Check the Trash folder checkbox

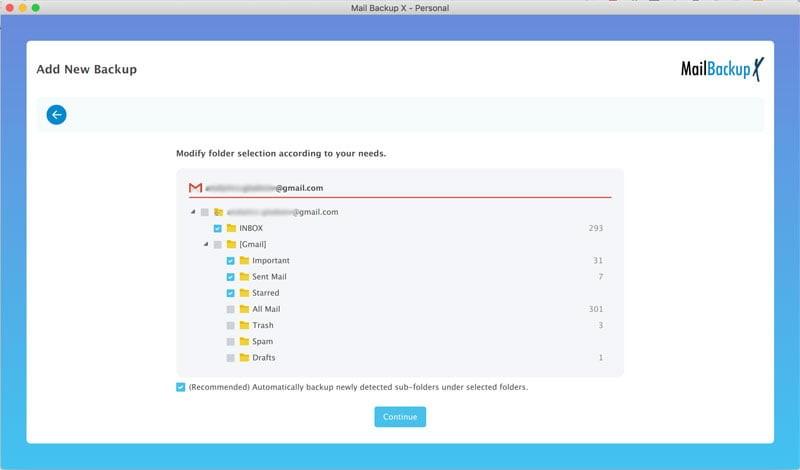(231, 326)
